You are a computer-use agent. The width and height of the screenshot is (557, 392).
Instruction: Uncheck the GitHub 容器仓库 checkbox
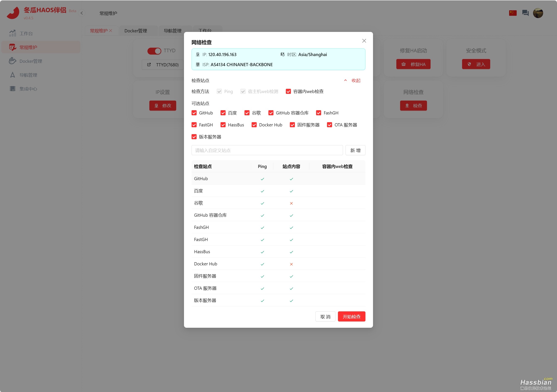(x=271, y=113)
